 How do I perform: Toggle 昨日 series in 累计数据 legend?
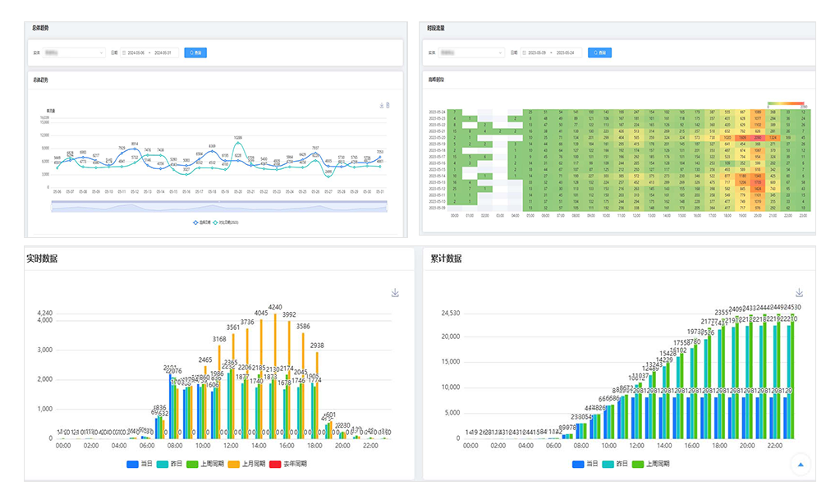pyautogui.click(x=615, y=464)
